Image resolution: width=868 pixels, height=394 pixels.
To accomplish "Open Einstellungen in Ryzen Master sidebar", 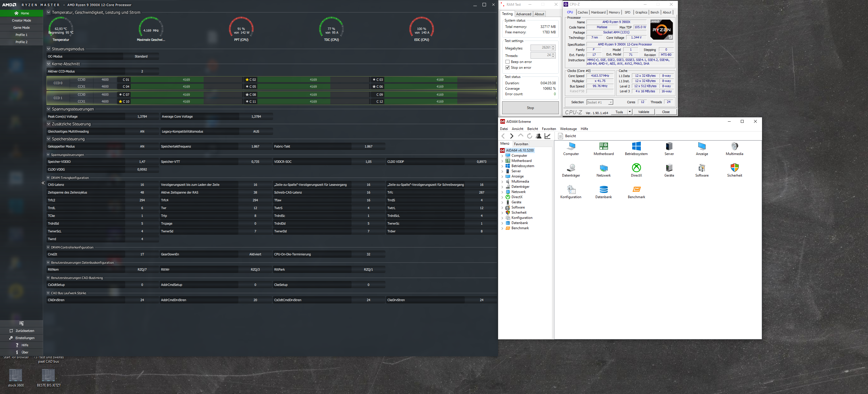I will tap(22, 338).
